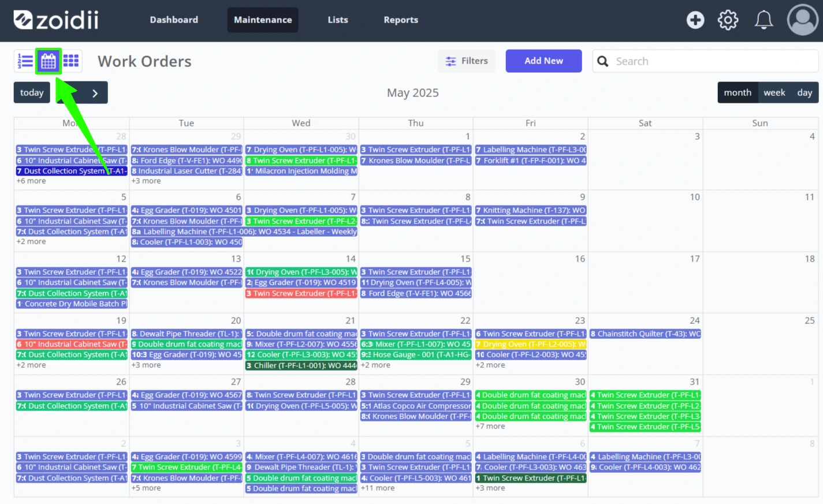This screenshot has height=504, width=823.
Task: Click the zoidii logo
Action: tap(56, 20)
